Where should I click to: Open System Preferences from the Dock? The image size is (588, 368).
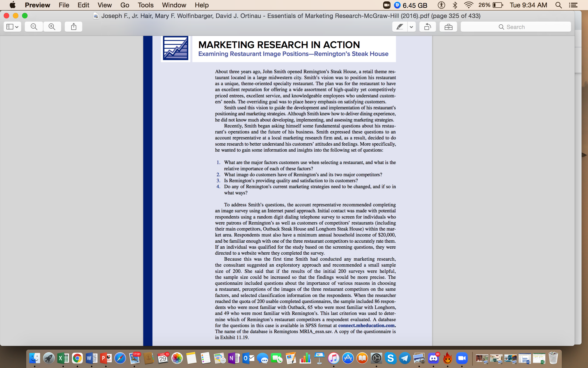click(x=376, y=358)
